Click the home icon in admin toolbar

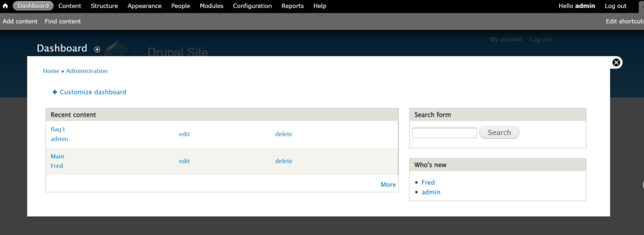[5, 6]
